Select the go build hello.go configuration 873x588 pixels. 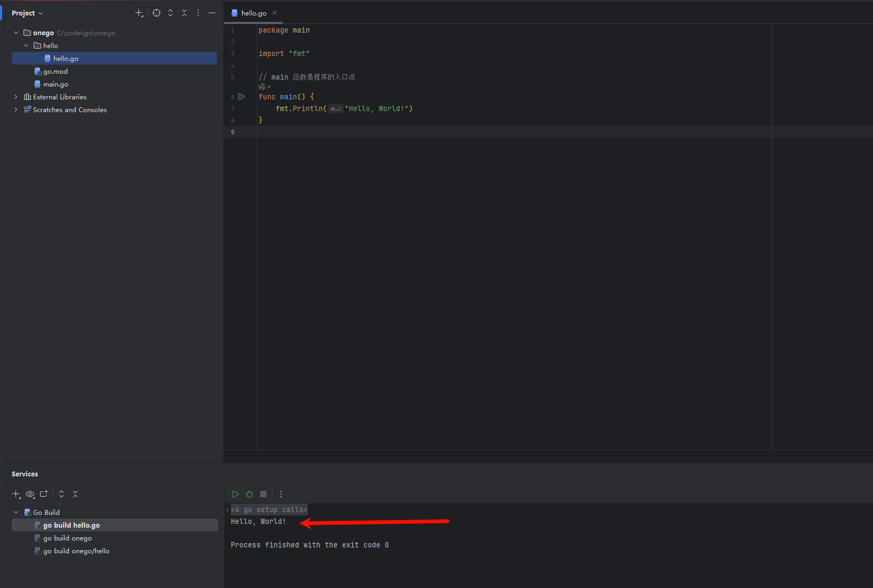[114, 525]
